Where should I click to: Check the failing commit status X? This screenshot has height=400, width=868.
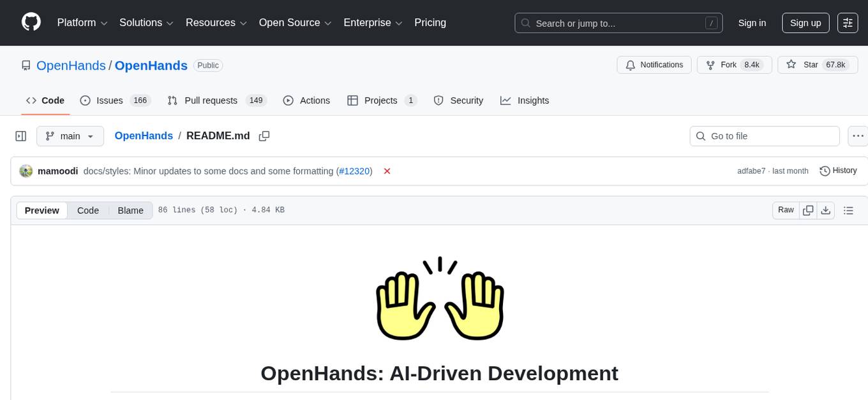[387, 171]
